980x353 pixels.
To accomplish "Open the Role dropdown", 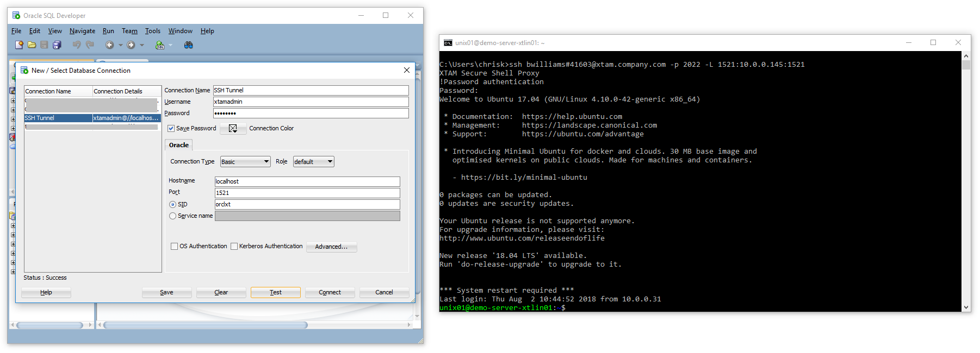I will point(313,162).
